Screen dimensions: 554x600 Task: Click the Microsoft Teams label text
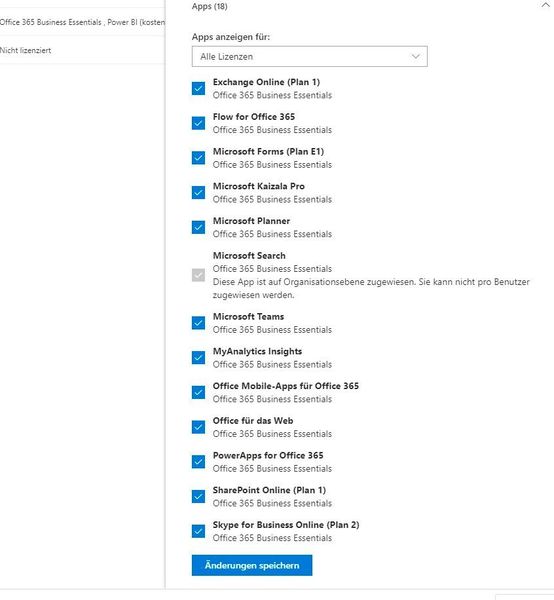pyautogui.click(x=248, y=316)
